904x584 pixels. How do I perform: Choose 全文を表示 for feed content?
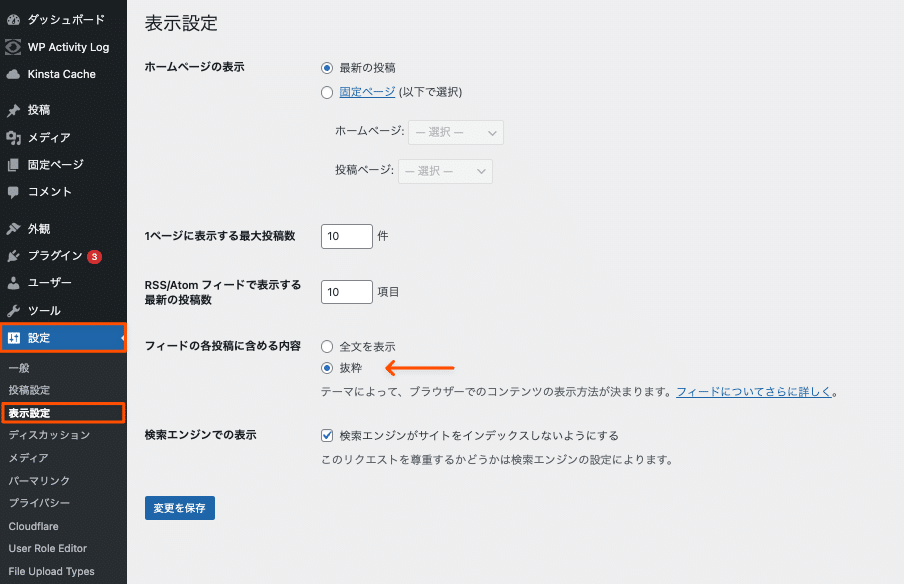(x=326, y=345)
